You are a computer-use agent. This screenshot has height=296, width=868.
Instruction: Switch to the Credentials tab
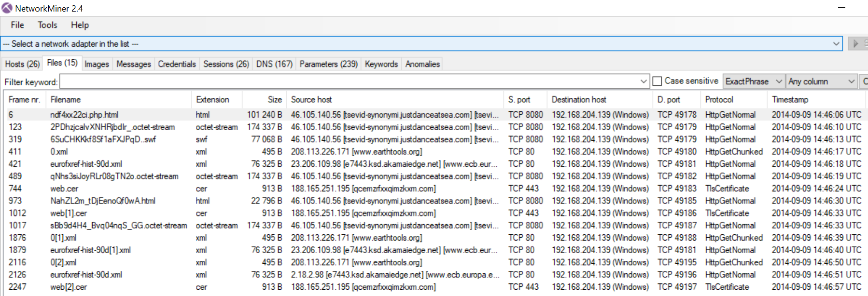177,64
